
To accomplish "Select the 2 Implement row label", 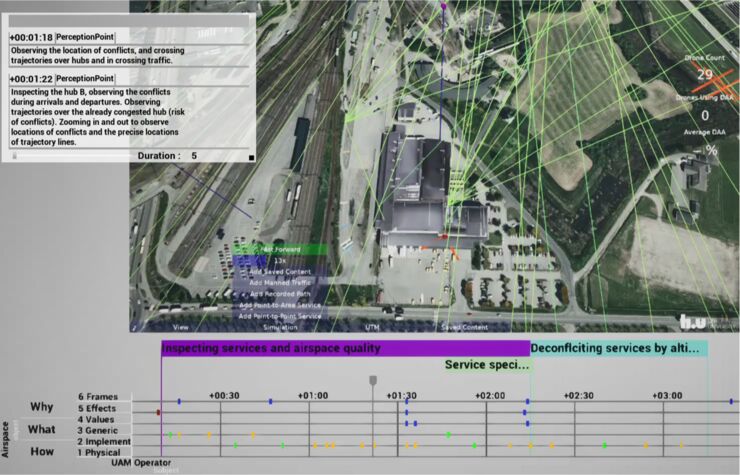I will [x=104, y=441].
